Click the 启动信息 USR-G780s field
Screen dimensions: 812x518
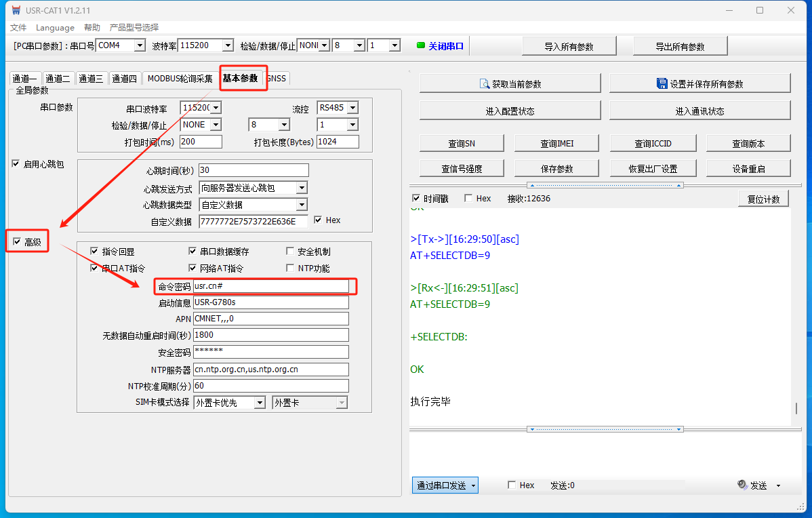click(x=271, y=302)
